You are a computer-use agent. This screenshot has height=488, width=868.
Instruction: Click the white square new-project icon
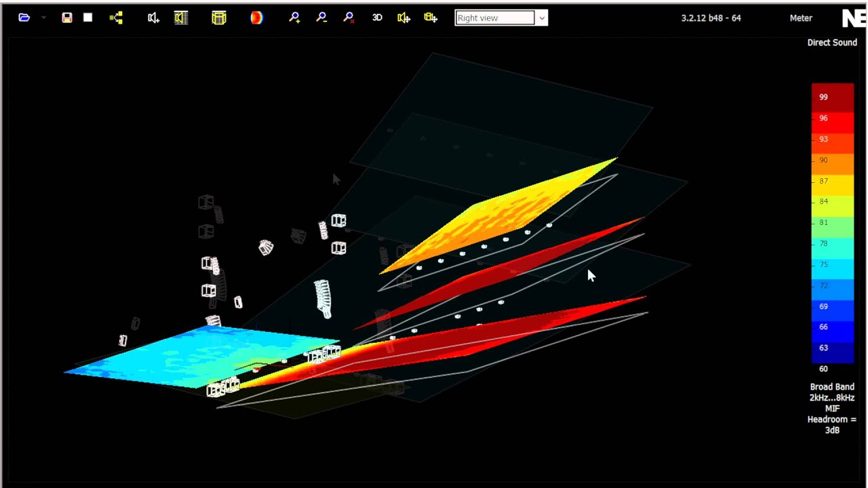point(87,18)
